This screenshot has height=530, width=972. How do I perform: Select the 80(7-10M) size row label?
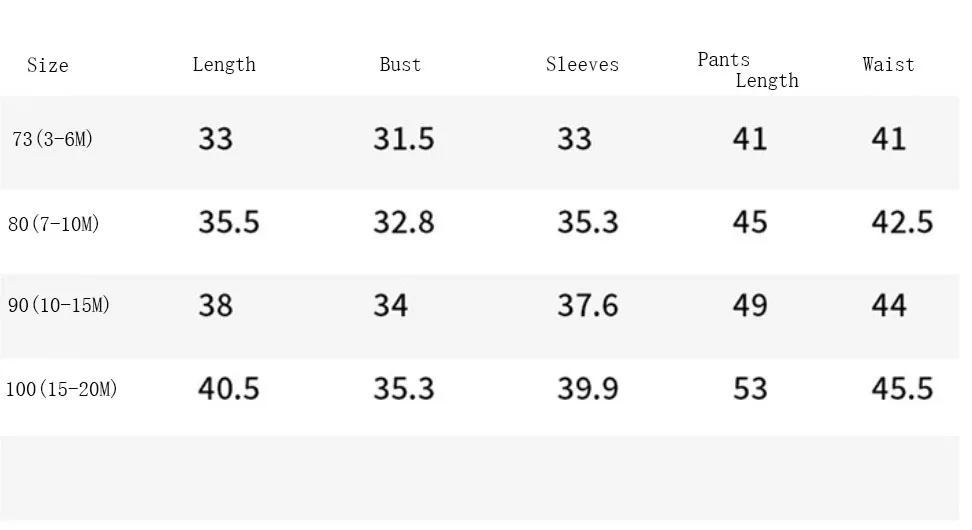pos(54,224)
